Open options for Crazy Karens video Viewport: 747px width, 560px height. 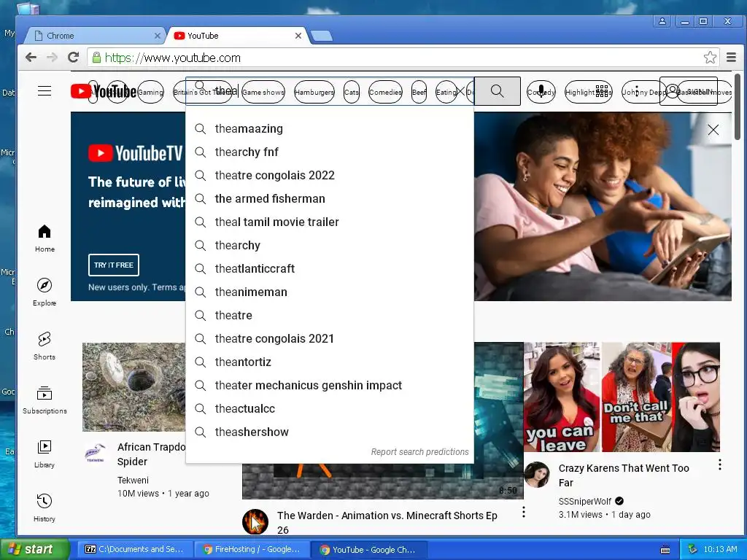pyautogui.click(x=719, y=464)
